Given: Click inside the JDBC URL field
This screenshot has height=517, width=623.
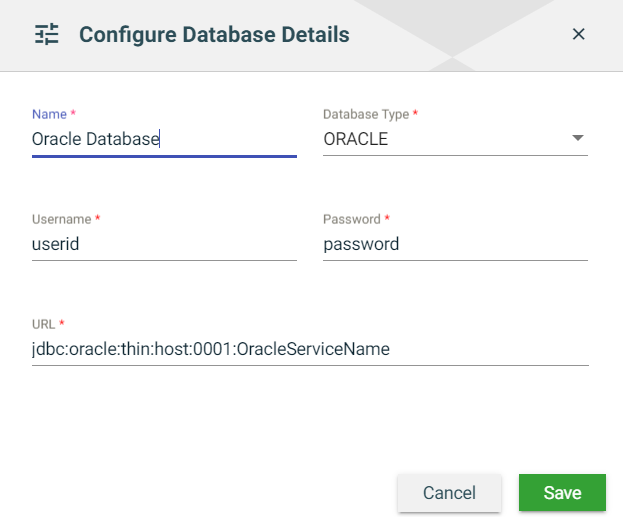Looking at the screenshot, I should point(310,349).
